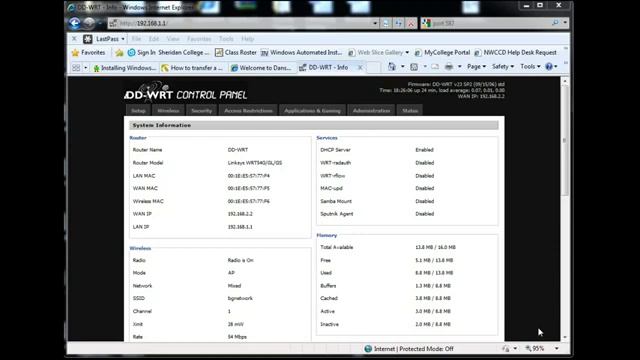The image size is (640, 360).
Task: Open the Access Restrictions tab
Action: tap(248, 111)
